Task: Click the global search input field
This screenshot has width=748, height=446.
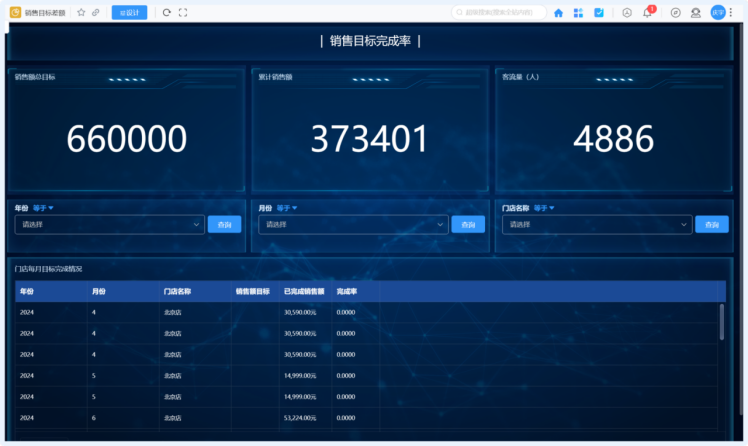Action: (500, 13)
